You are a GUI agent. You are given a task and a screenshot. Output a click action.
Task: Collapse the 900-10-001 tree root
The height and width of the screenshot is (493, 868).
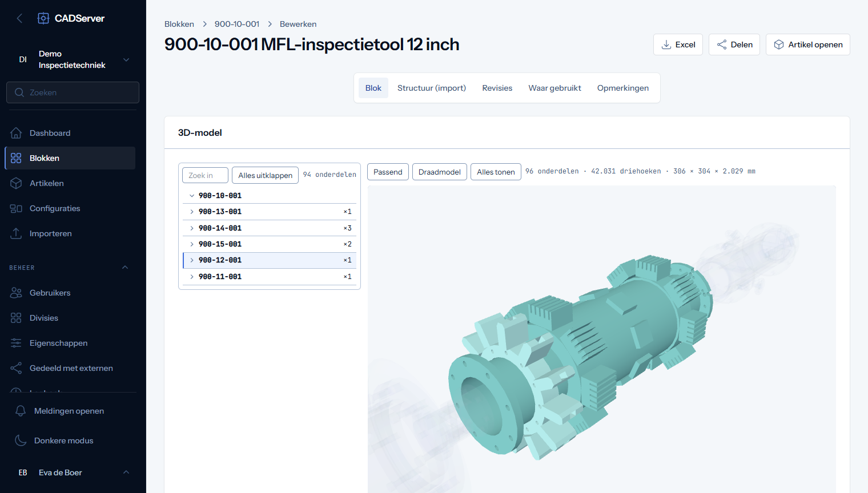(192, 196)
